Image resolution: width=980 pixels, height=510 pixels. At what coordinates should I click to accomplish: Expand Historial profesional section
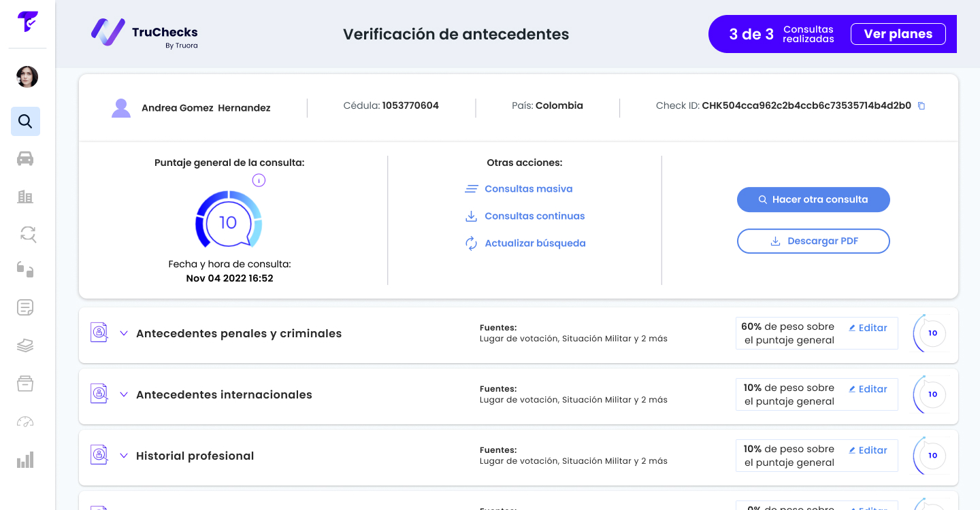tap(124, 456)
